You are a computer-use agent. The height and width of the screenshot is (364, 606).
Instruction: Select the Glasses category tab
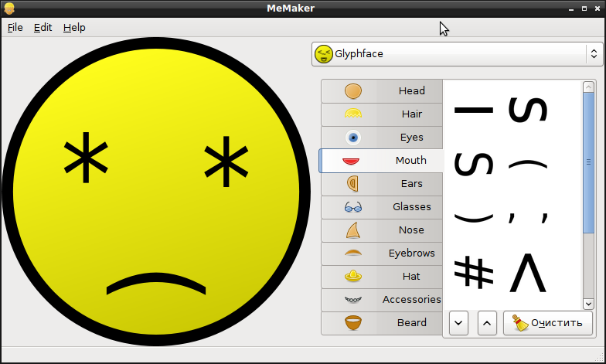pos(382,207)
